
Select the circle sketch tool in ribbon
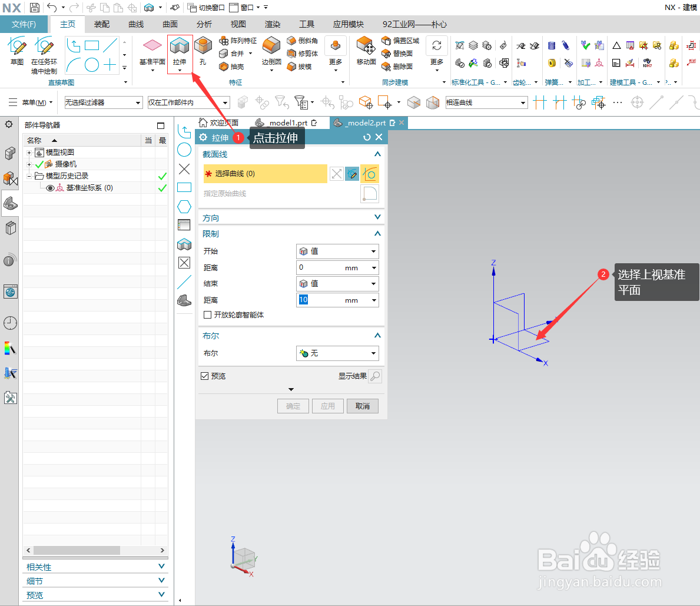point(91,65)
